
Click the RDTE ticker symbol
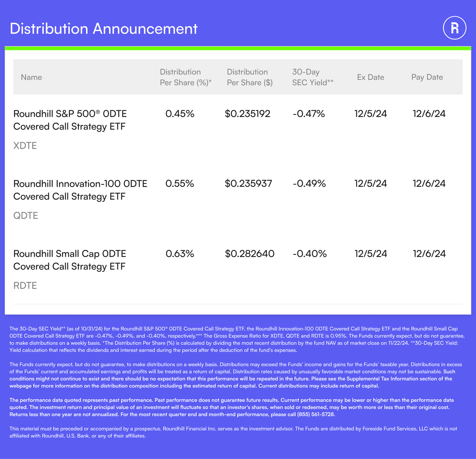tap(25, 285)
